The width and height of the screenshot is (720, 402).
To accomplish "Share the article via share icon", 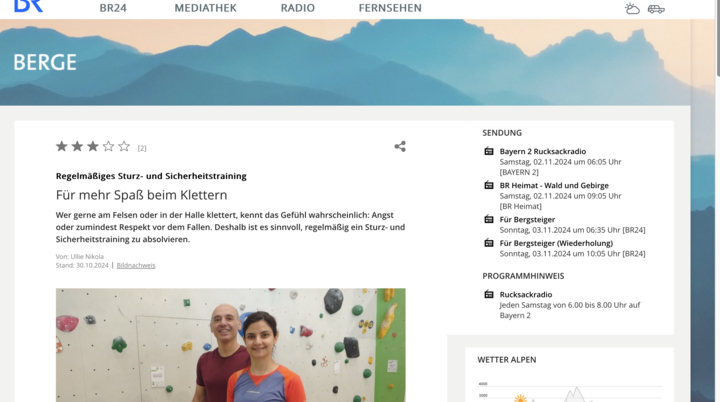I will [400, 147].
